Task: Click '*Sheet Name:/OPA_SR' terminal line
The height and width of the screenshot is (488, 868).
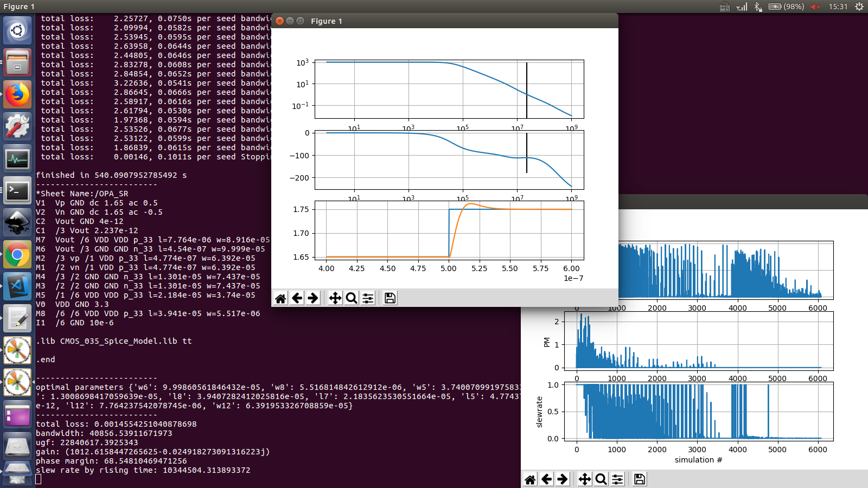Action: [x=82, y=194]
